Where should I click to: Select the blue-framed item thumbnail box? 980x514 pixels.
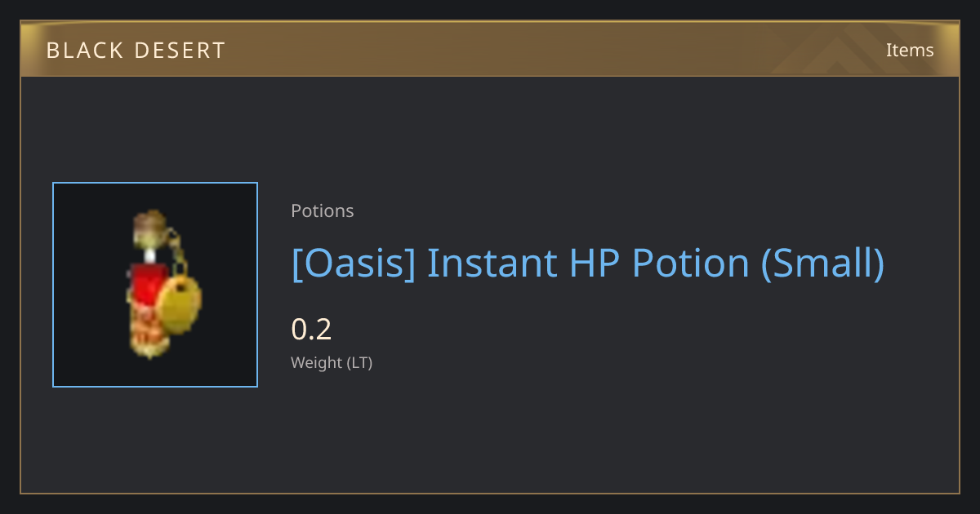155,285
